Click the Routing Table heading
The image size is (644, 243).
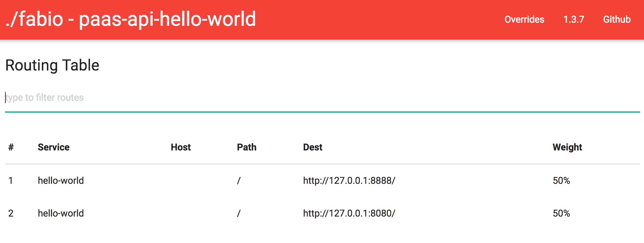click(52, 65)
